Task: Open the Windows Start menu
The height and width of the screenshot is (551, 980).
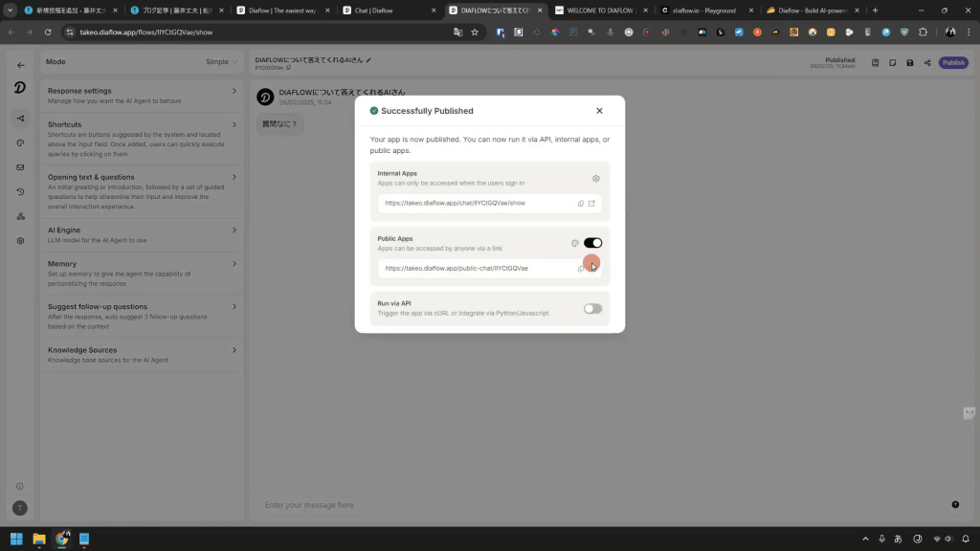Action: coord(16,539)
